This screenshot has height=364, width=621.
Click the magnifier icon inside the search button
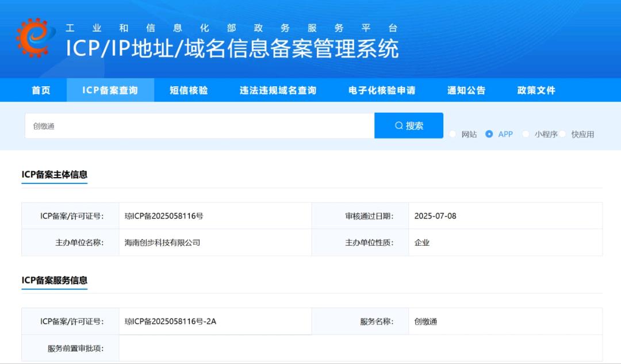[397, 125]
